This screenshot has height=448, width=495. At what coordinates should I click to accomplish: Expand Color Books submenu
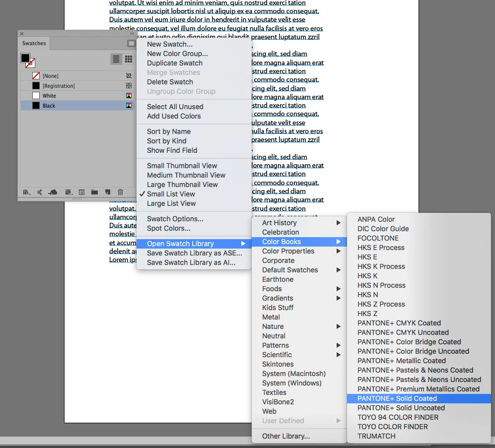(x=299, y=242)
